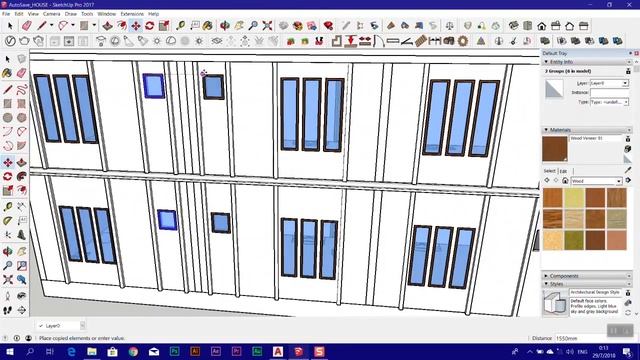Open the Extensions menu
Viewport: 640px width, 360px height.
pos(132,14)
